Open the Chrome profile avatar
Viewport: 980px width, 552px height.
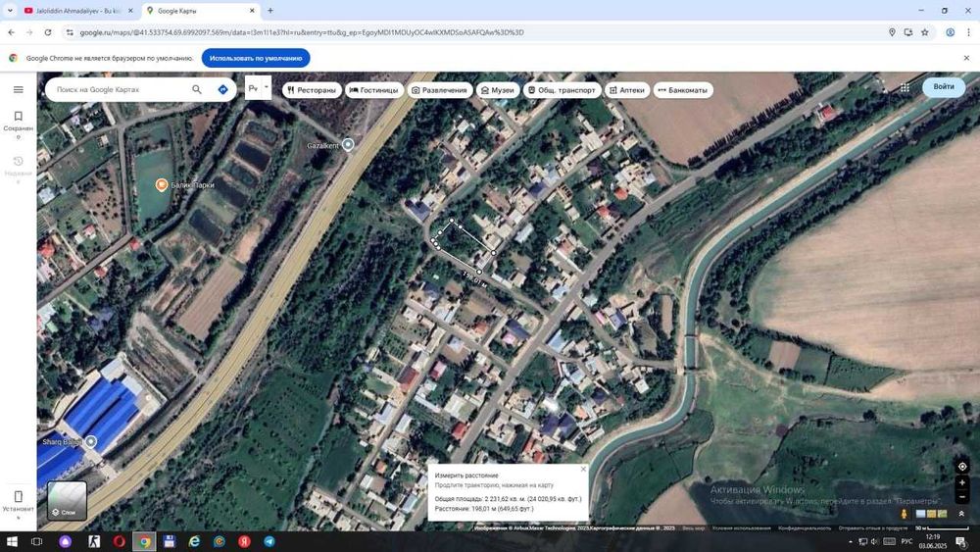click(x=950, y=32)
